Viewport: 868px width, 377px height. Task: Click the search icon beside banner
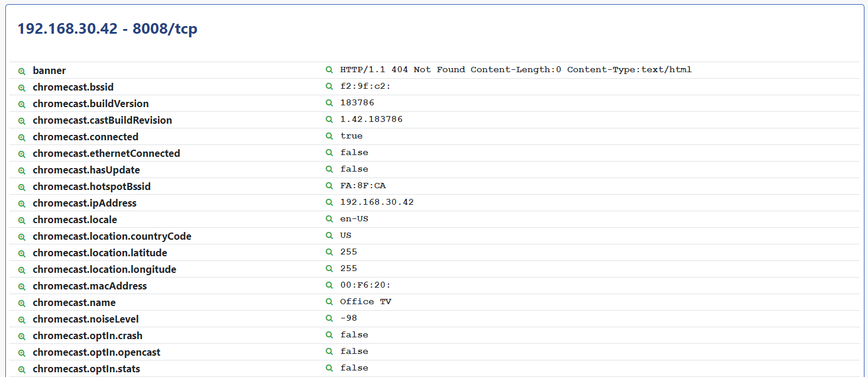pyautogui.click(x=22, y=70)
